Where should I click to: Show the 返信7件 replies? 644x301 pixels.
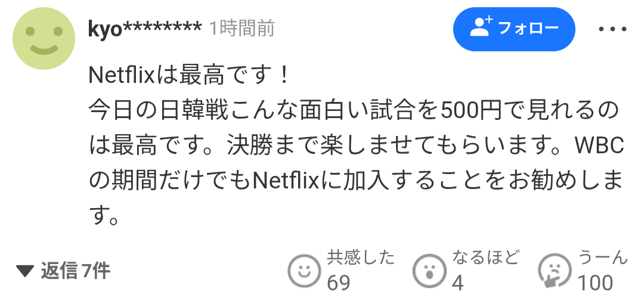point(76,271)
